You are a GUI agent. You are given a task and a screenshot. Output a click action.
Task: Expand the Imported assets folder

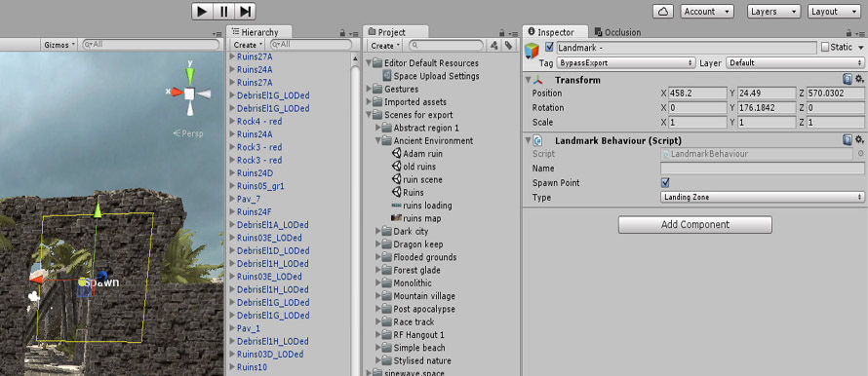click(370, 101)
